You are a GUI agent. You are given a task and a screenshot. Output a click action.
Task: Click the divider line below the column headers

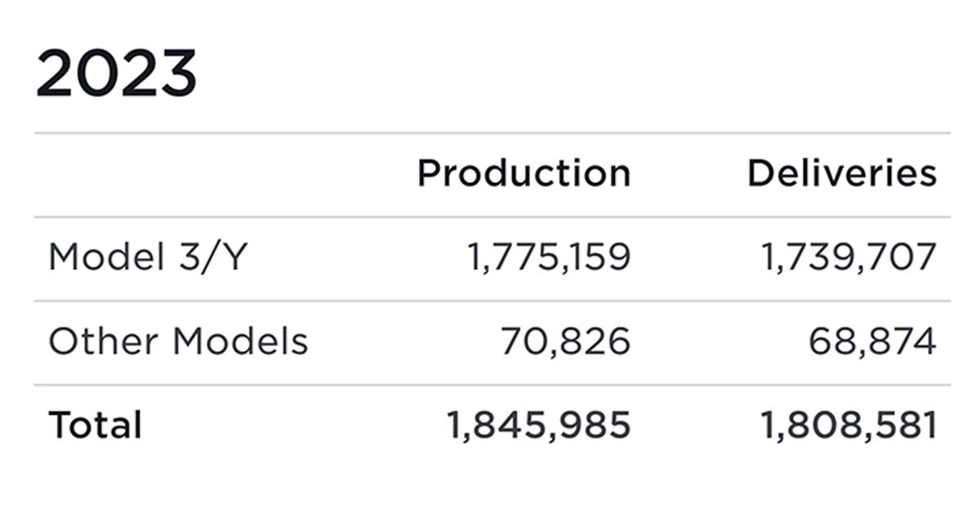(492, 217)
